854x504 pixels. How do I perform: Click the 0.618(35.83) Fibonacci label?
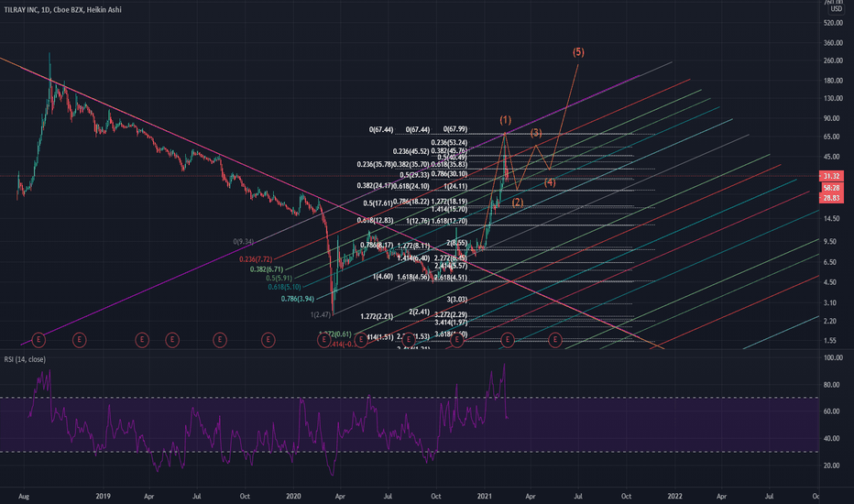click(449, 164)
